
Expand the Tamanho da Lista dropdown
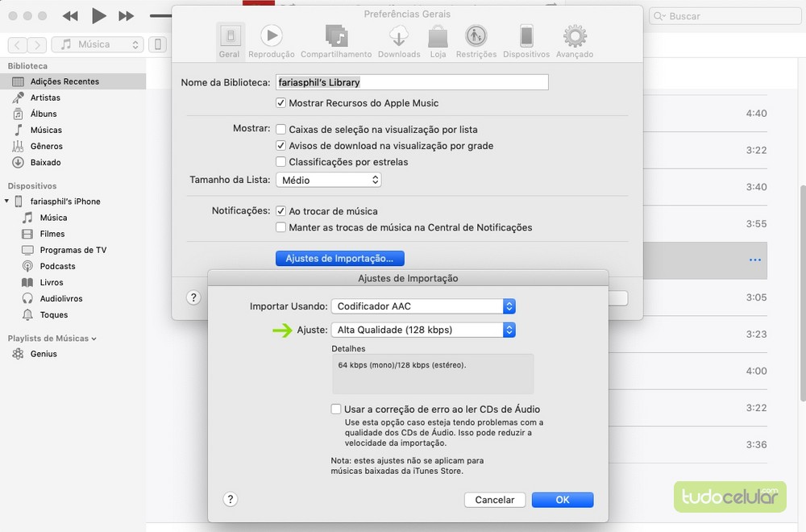tap(328, 181)
